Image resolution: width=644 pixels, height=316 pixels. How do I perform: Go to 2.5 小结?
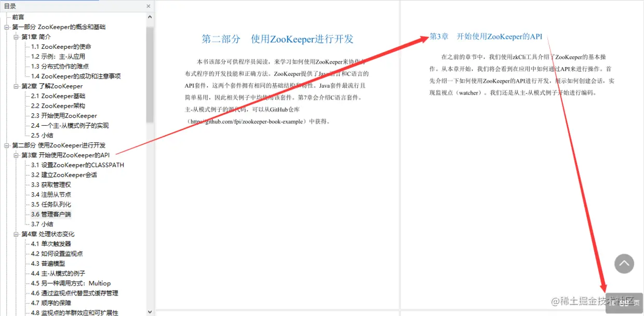pyautogui.click(x=42, y=136)
